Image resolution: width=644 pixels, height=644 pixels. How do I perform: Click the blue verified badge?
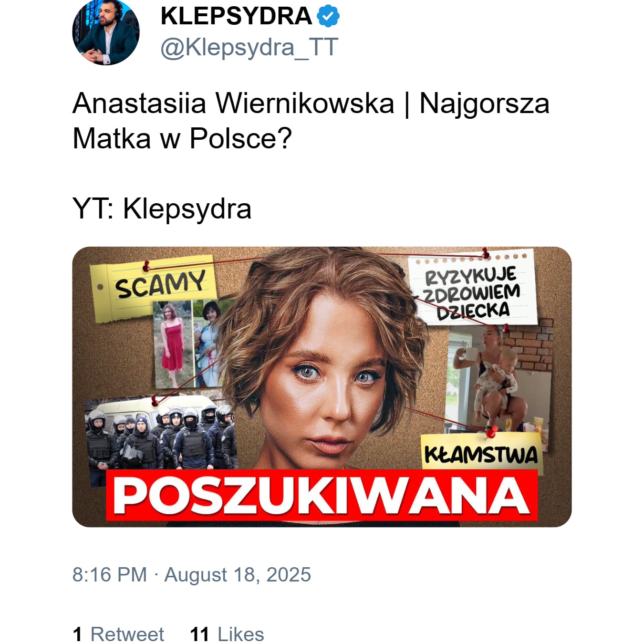click(328, 16)
